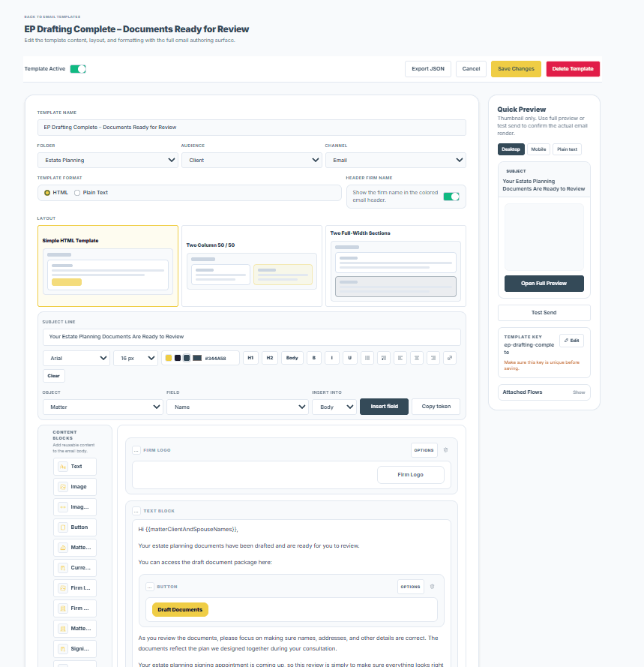
Task: Center-align text in the formatting toolbar
Action: tap(417, 358)
